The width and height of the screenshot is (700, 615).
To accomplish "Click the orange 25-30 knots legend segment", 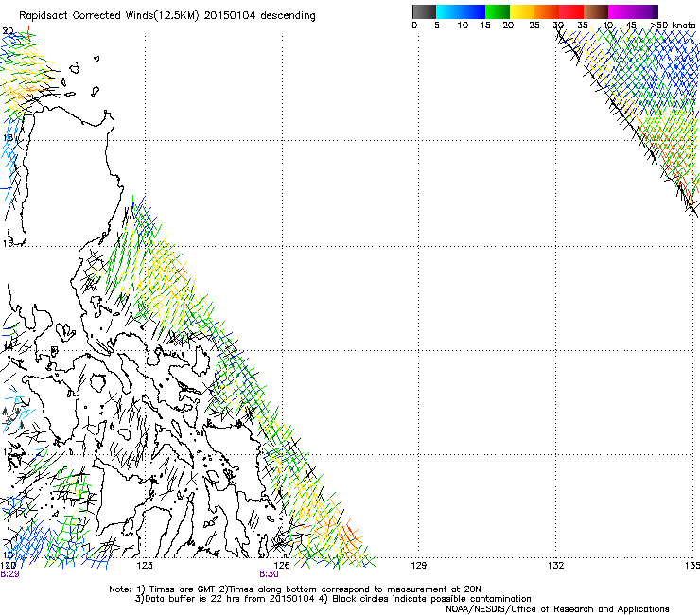I will click(547, 11).
